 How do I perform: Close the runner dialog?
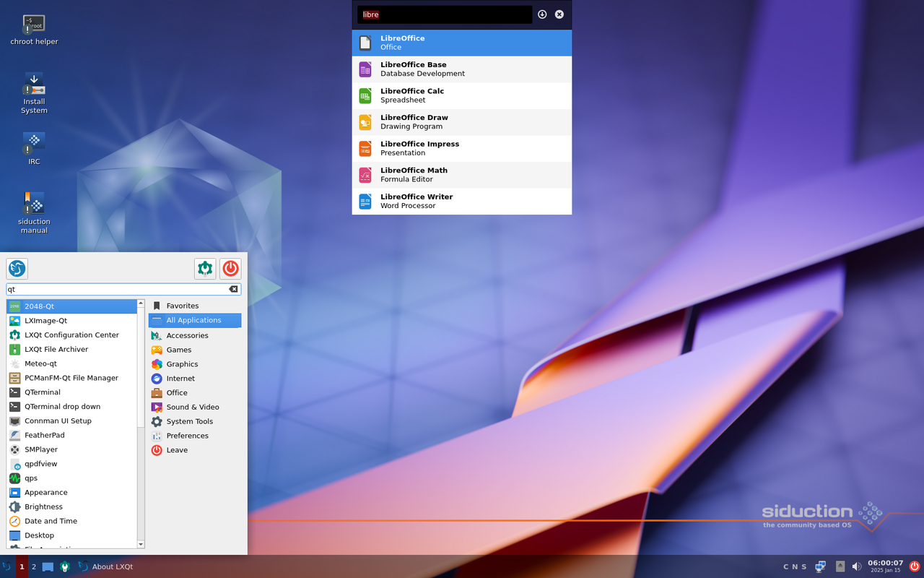click(559, 14)
